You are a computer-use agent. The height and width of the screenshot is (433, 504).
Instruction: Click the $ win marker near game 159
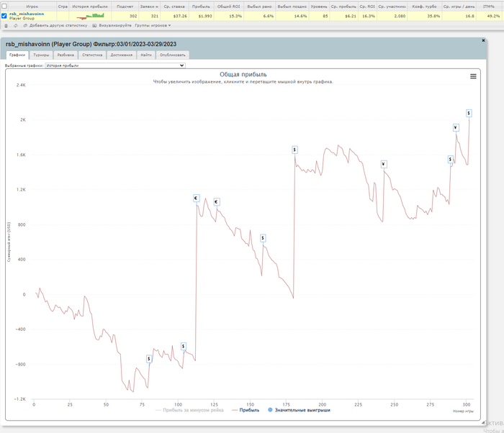click(263, 238)
